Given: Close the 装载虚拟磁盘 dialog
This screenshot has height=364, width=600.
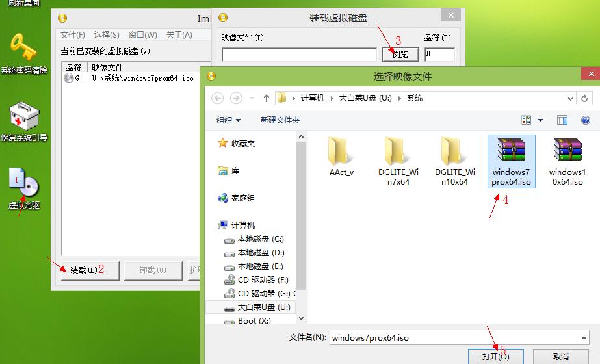Looking at the screenshot, I should click(450, 16).
